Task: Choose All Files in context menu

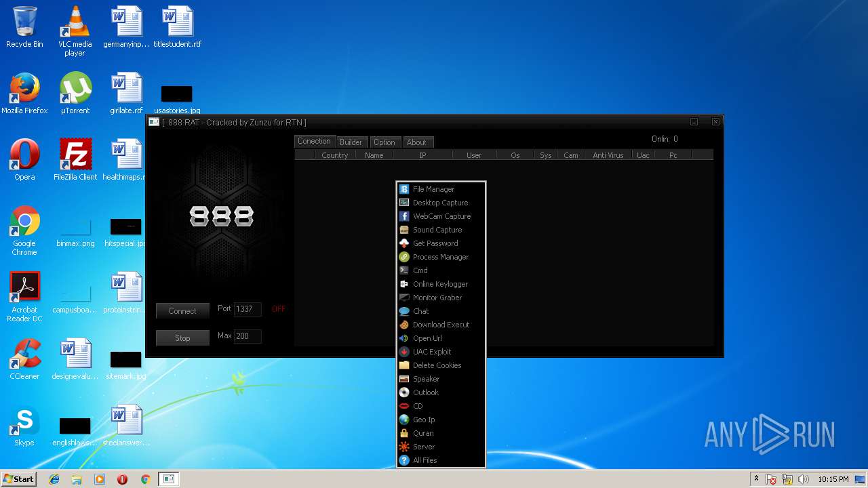Action: [441, 460]
